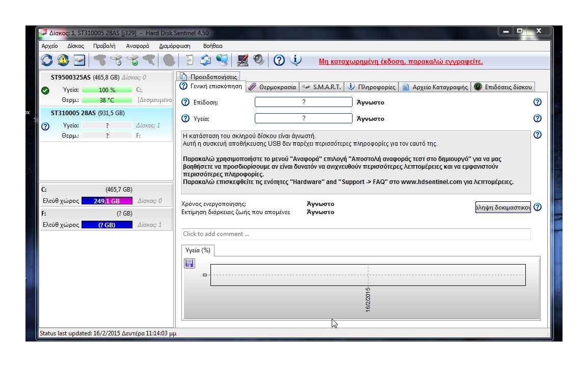Open the Δίσκος menu
Image resolution: width=588 pixels, height=367 pixels.
(x=75, y=46)
